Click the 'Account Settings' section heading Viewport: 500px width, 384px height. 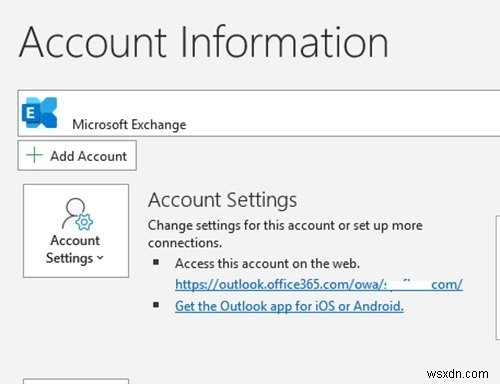tap(222, 200)
